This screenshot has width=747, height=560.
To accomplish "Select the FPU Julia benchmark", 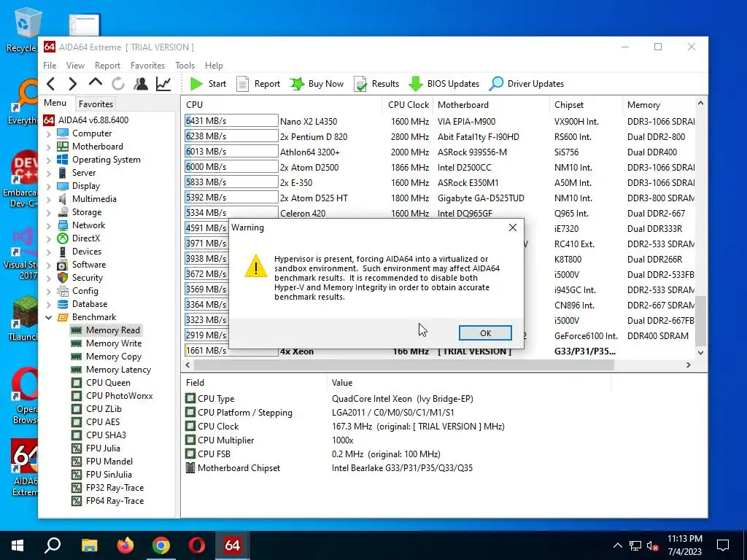I will pos(96,448).
